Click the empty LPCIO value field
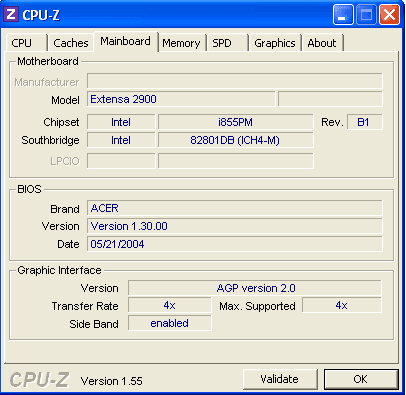 (236, 161)
